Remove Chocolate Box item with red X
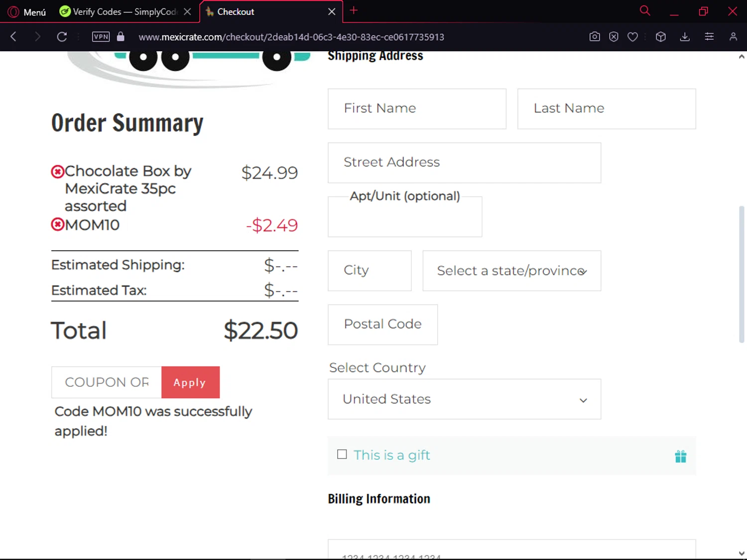The width and height of the screenshot is (747, 560). pyautogui.click(x=58, y=172)
